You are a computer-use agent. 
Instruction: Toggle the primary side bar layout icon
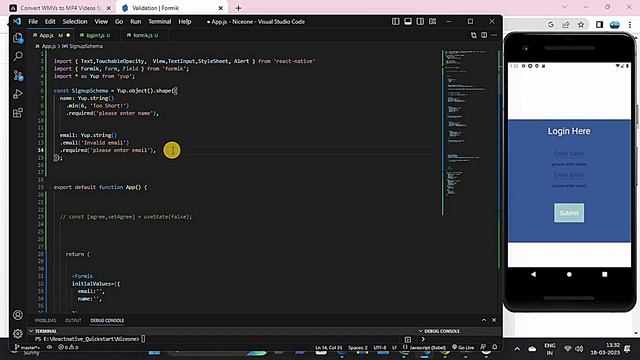[396, 22]
